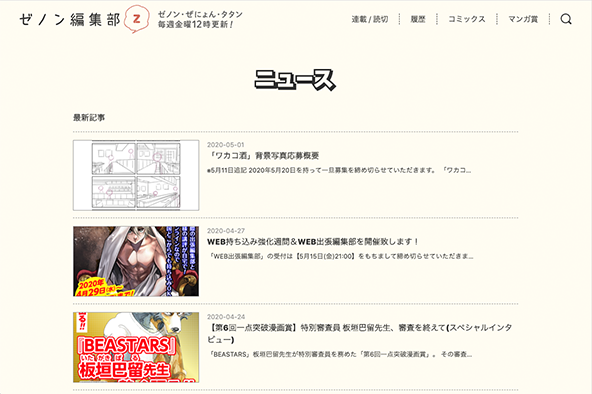Click the 2020-04-27 date text
This screenshot has height=394, width=592.
226,231
